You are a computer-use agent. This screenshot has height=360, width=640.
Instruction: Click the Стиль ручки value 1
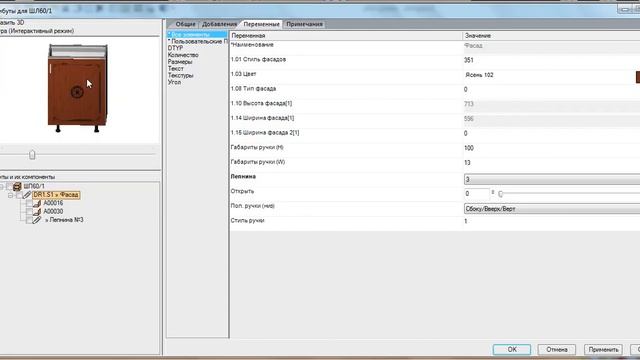tap(466, 221)
